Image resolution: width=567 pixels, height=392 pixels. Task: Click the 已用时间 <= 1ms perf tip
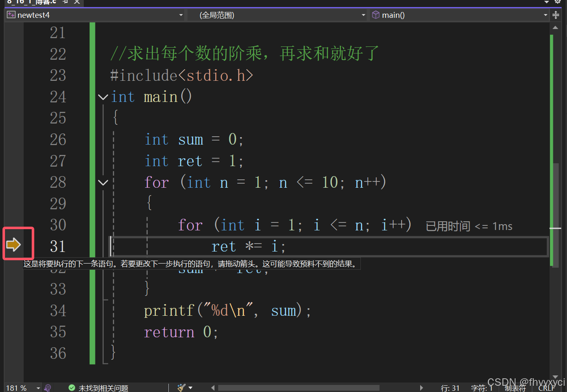pyautogui.click(x=469, y=226)
